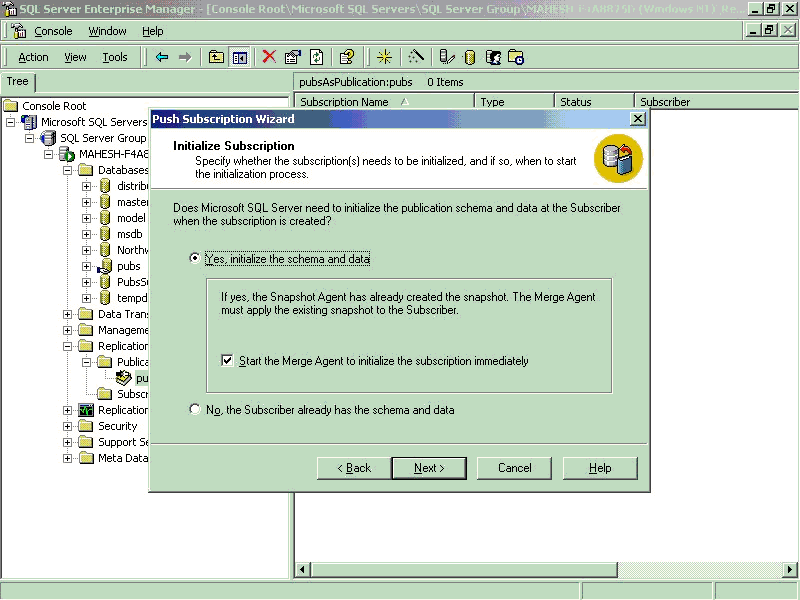This screenshot has width=800, height=600.
Task: Click the Register Server toolbar icon
Action: [x=446, y=57]
